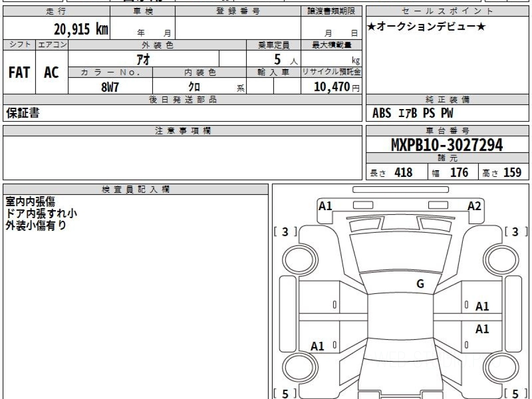Select the 外装小傷有り inspector note line

(x=36, y=226)
